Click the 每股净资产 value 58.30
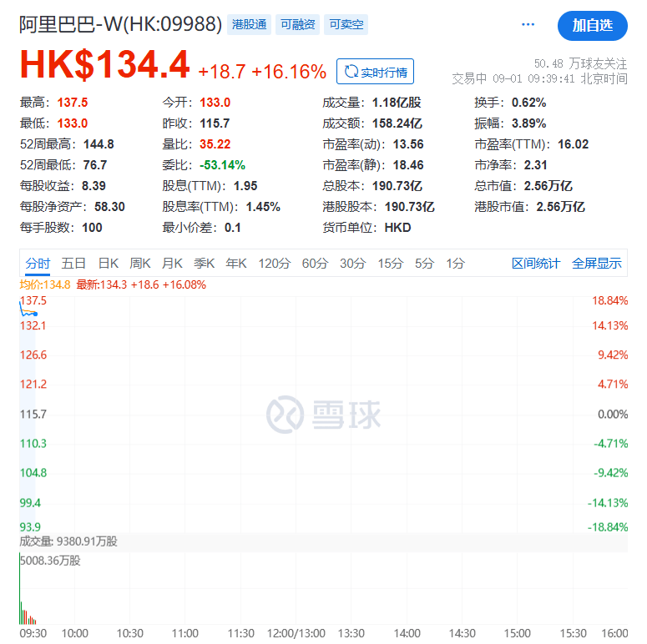 point(109,207)
